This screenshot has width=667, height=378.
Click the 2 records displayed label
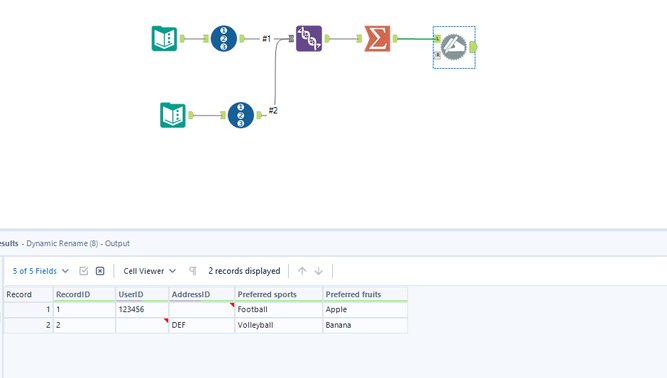244,271
